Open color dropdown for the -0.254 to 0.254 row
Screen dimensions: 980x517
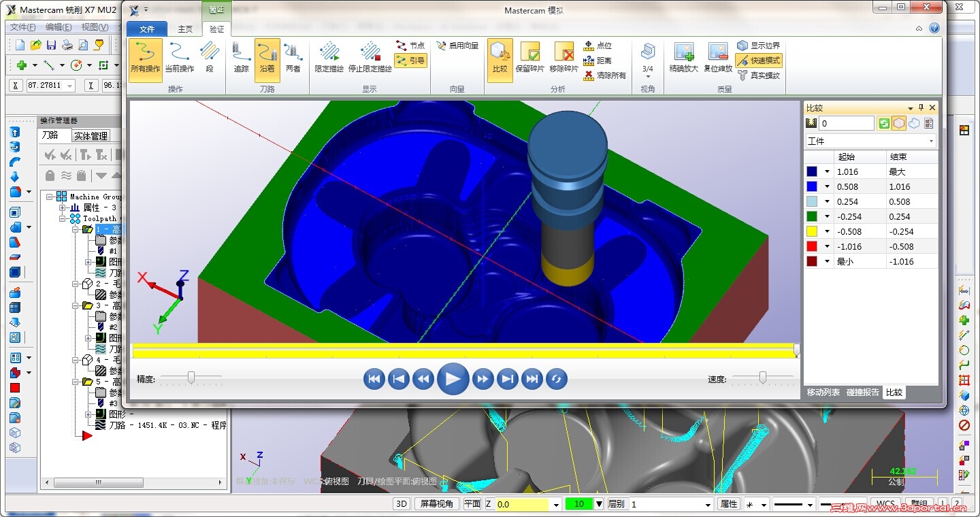point(828,217)
